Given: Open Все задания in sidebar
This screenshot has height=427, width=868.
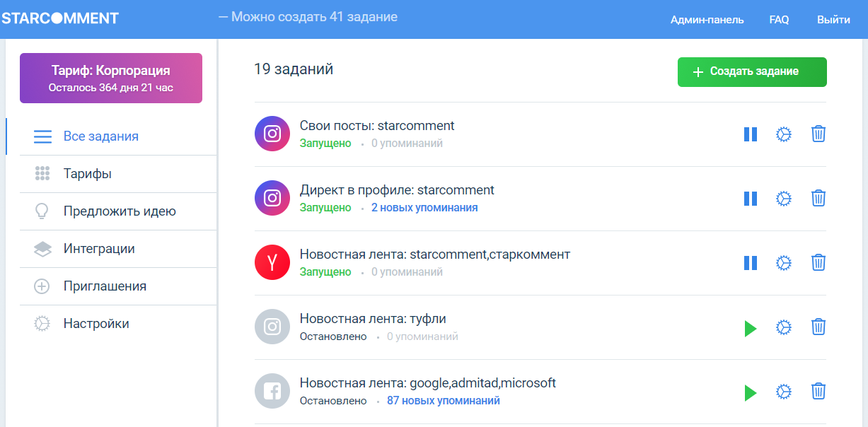Looking at the screenshot, I should 100,136.
